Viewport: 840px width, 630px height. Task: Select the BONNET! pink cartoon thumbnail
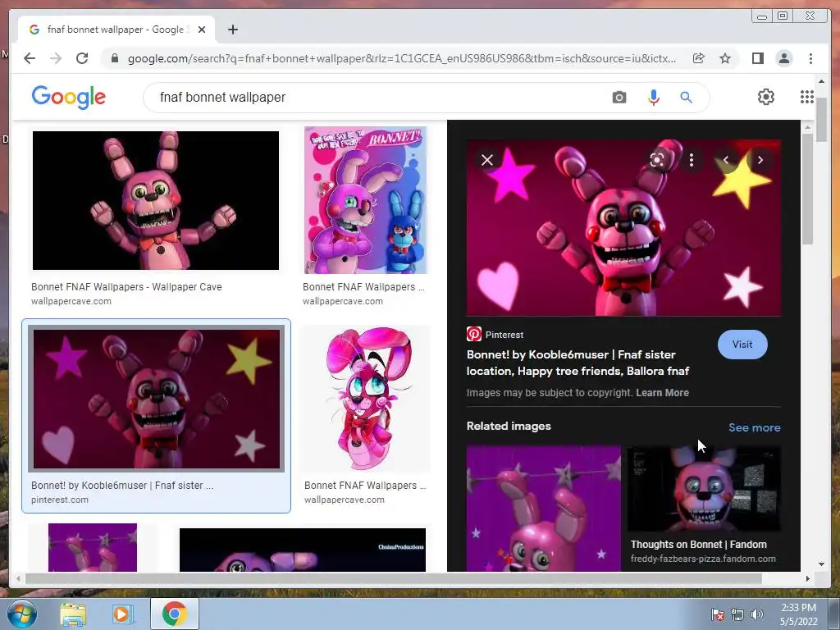[365, 200]
